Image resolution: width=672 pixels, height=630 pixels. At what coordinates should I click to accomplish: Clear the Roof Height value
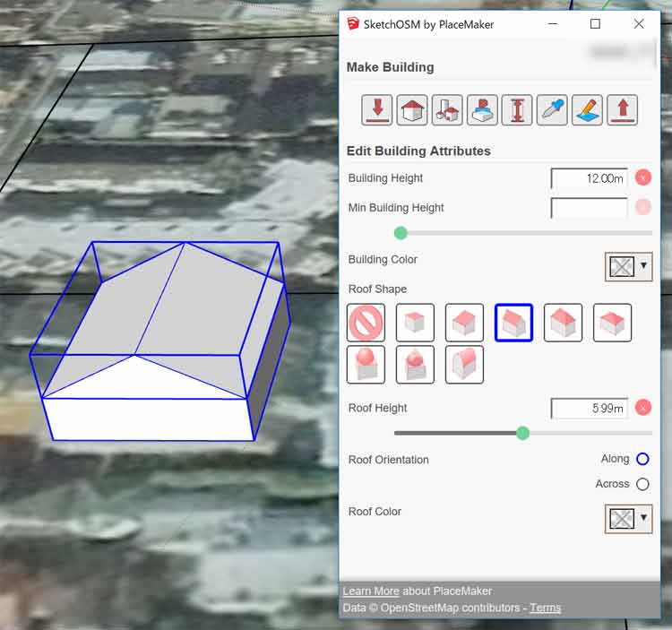pyautogui.click(x=642, y=408)
